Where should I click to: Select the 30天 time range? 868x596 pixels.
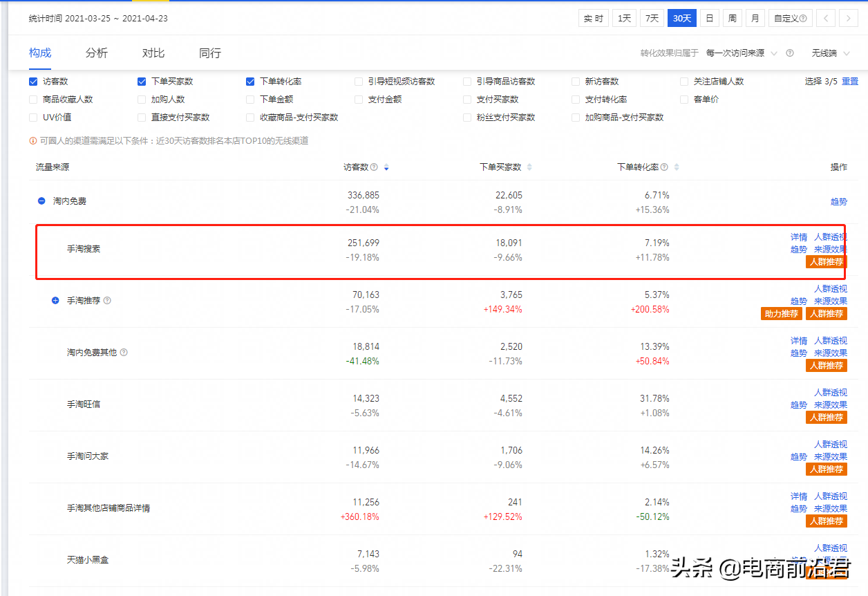[x=682, y=19]
